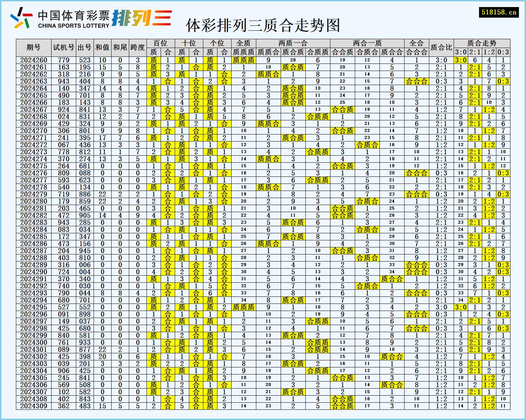
Task: Click the 质合走势 header cell
Action: tap(482, 43)
